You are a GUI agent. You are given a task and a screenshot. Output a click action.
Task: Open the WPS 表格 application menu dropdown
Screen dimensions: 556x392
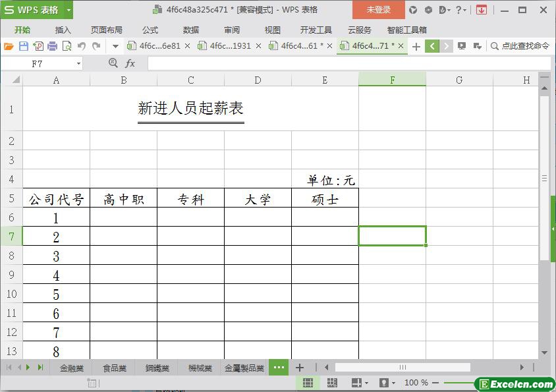pos(69,10)
